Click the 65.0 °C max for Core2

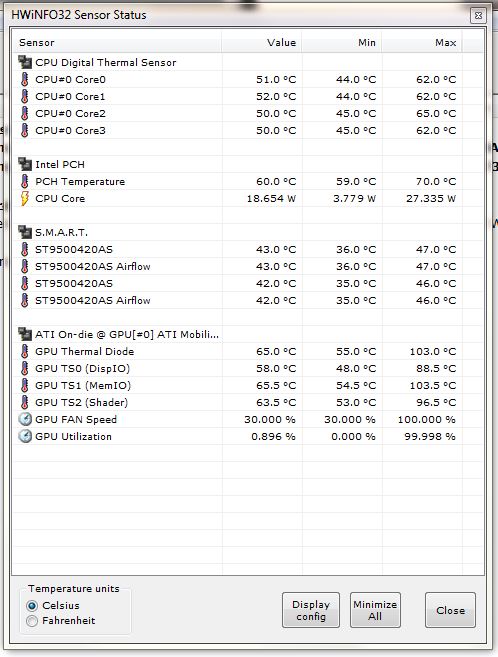point(436,114)
